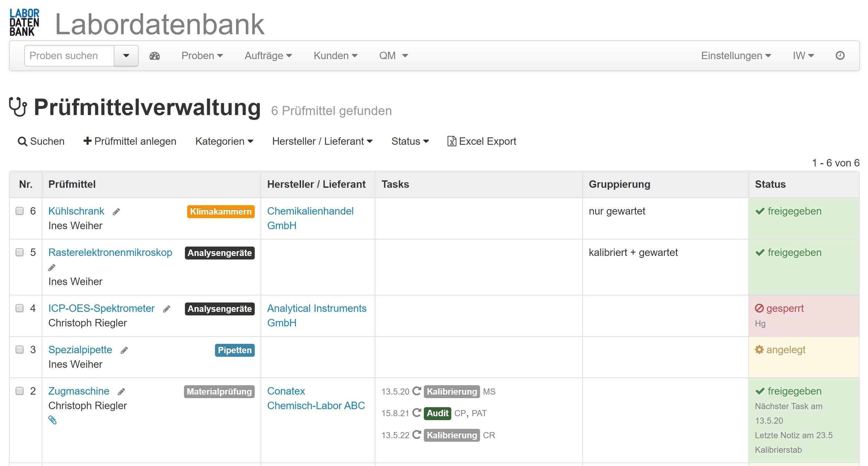Image resolution: width=868 pixels, height=466 pixels.
Task: Click the Labordatenbank logo
Action: point(24,23)
